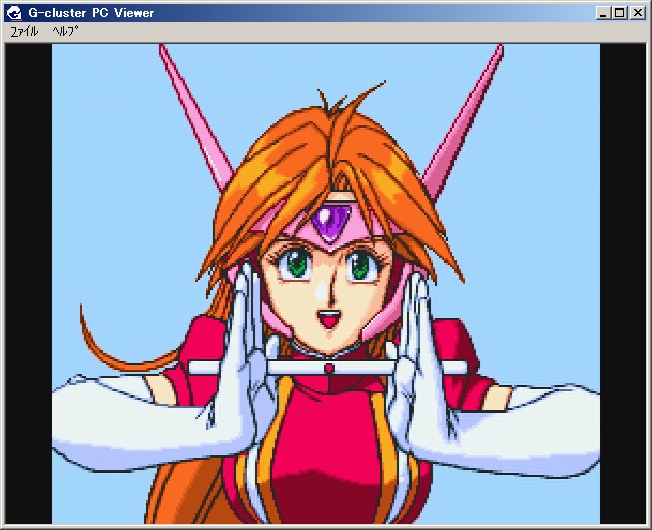Click the character's open mouth
652x530 pixels.
tap(326, 323)
